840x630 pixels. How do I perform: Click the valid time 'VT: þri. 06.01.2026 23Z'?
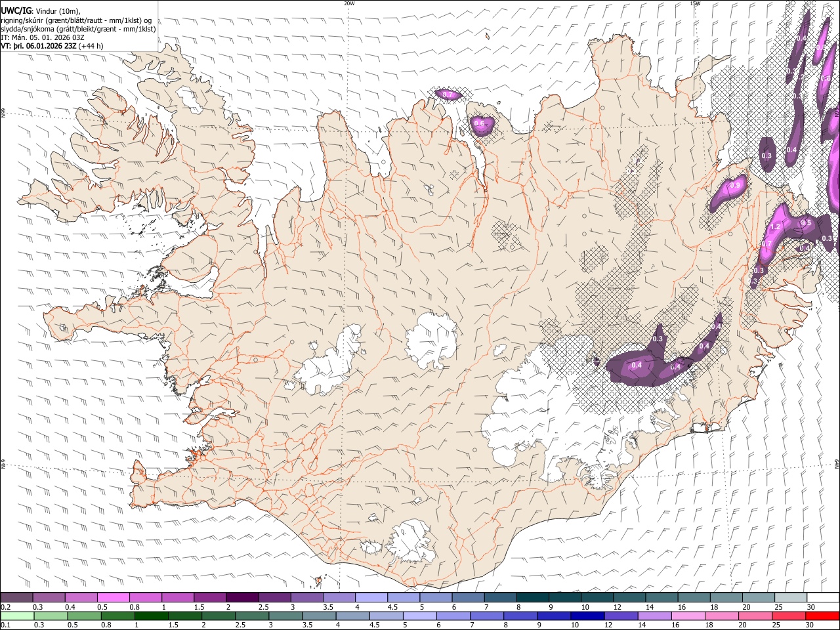[38, 46]
